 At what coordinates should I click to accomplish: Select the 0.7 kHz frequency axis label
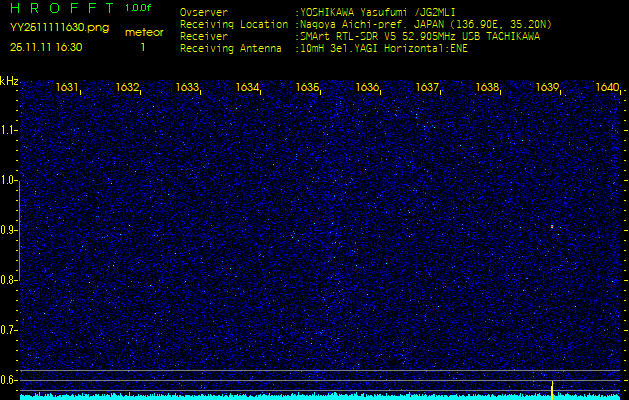[9, 329]
